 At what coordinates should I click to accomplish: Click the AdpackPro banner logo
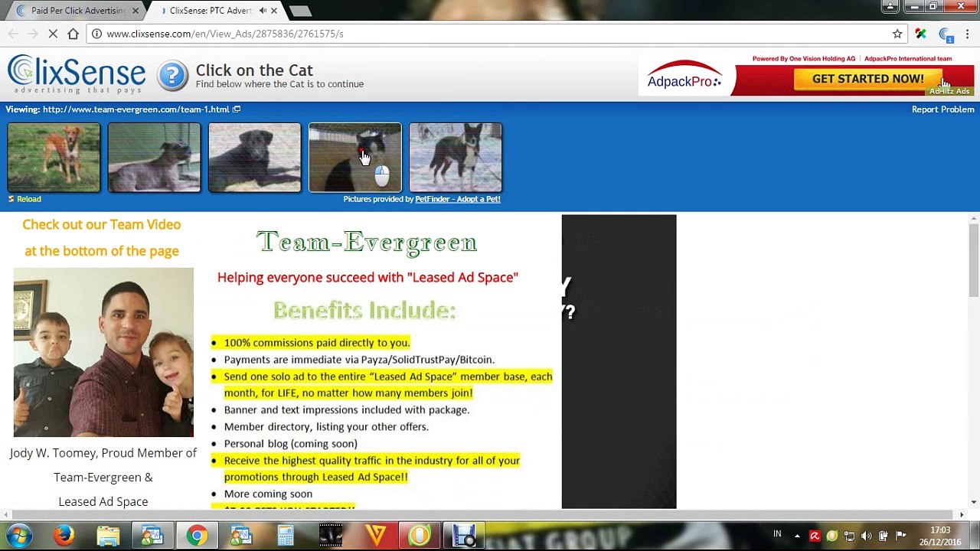[x=684, y=77]
